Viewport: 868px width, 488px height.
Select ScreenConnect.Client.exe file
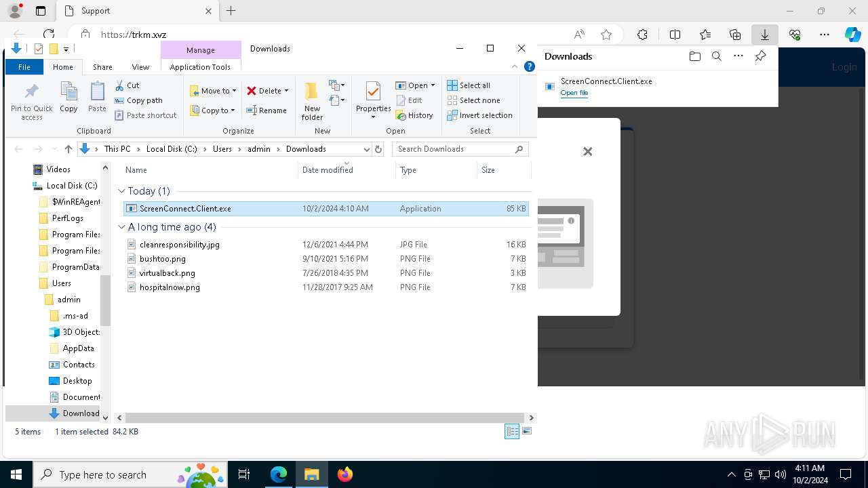click(326, 209)
